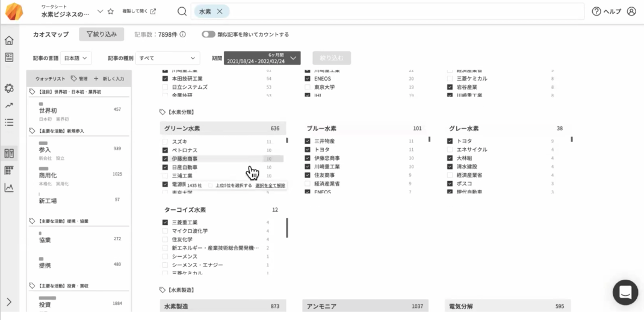Click the 絞り込み filter button

(x=102, y=34)
